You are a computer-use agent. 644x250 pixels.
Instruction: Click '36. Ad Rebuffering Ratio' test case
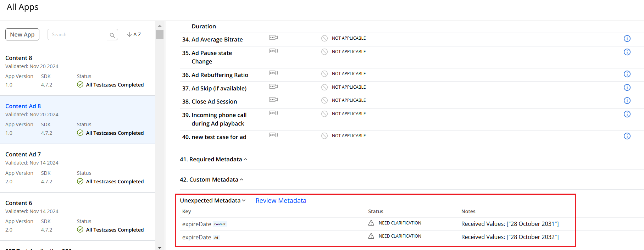pyautogui.click(x=215, y=75)
